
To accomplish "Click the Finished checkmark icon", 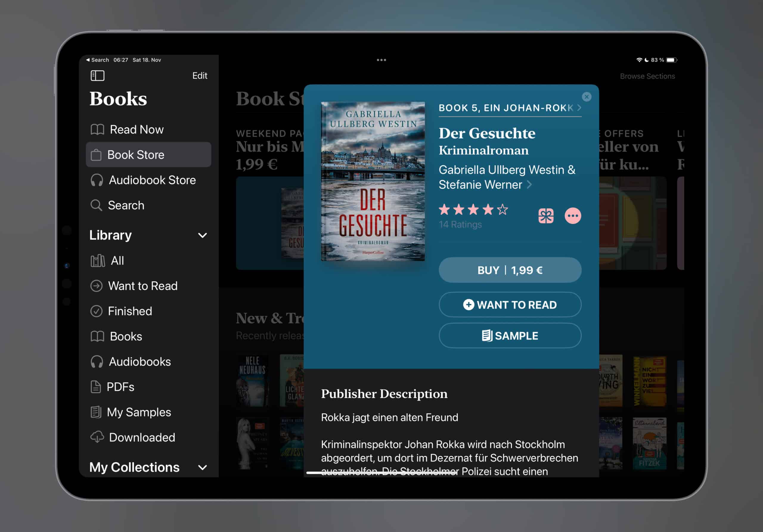I will [x=96, y=311].
